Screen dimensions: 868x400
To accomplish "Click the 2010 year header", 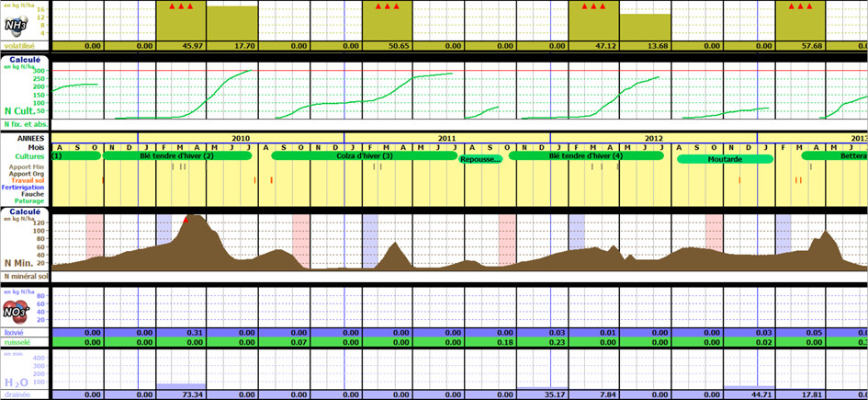I will pos(241,138).
